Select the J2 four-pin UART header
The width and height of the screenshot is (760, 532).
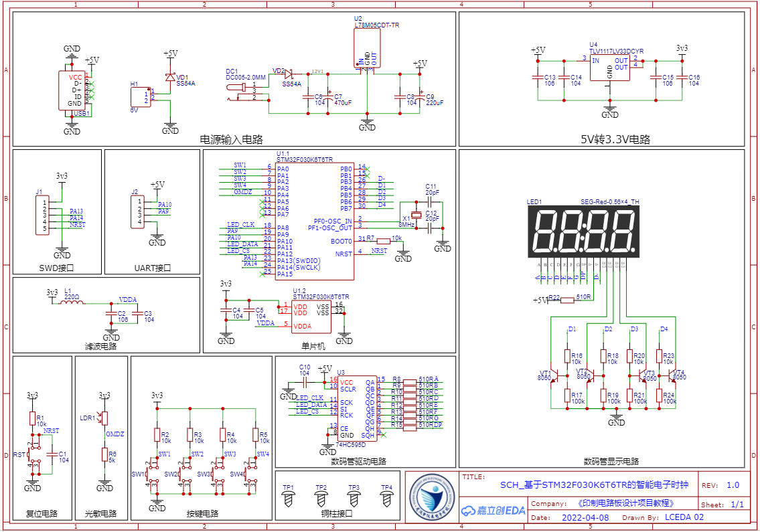tap(137, 211)
